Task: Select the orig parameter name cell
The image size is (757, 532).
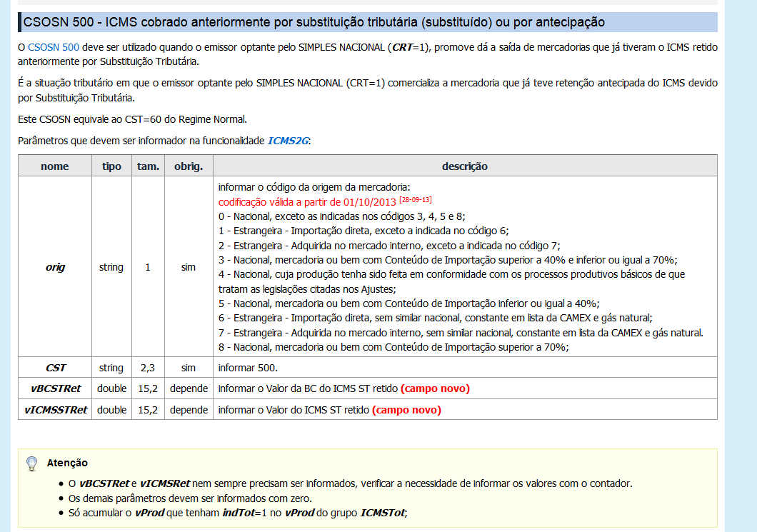Action: 54,266
